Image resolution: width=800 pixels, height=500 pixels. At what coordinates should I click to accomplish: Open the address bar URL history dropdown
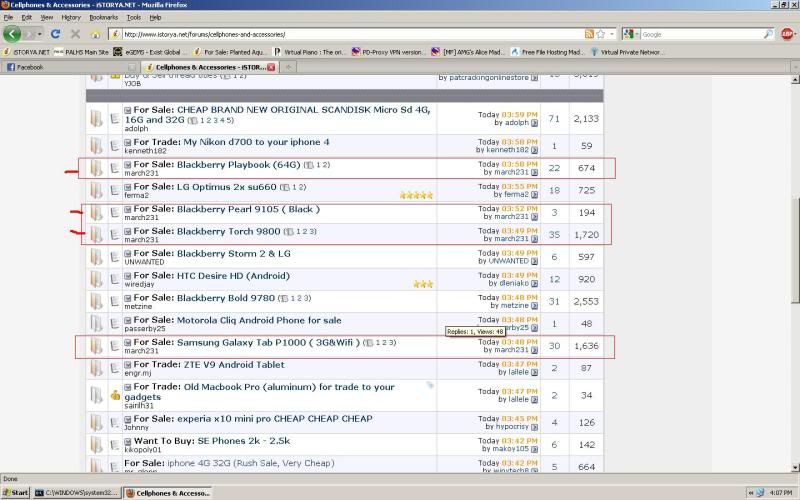[612, 34]
